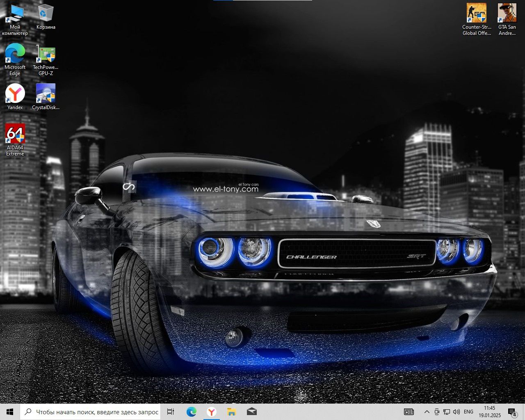This screenshot has width=525, height=420.
Task: Select the Корзина recycle bin icon
Action: click(46, 17)
